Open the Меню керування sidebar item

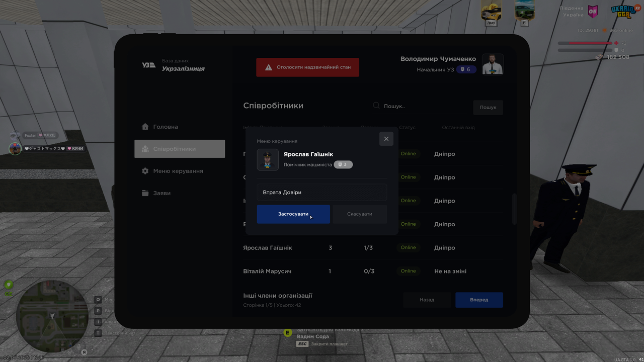point(180,171)
